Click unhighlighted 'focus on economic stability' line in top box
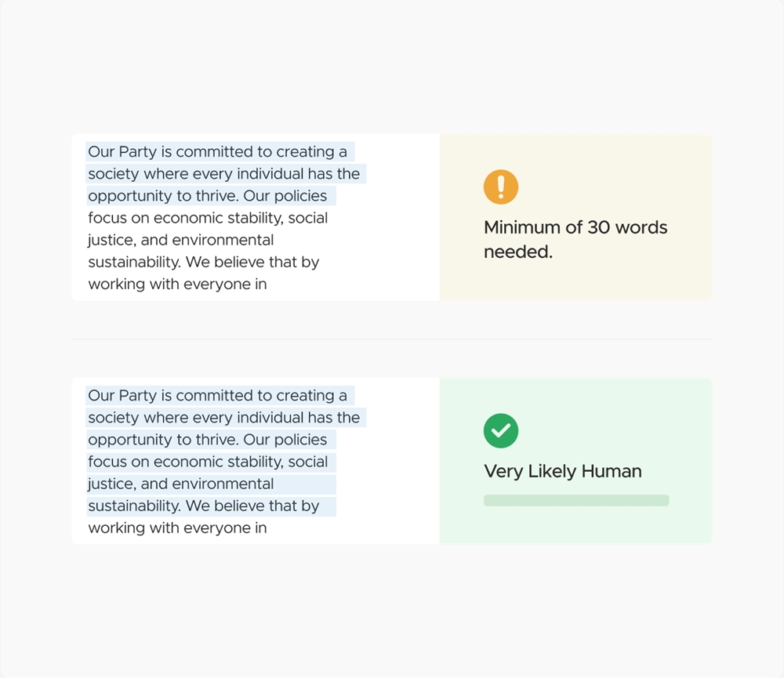784x678 pixels. [x=208, y=218]
